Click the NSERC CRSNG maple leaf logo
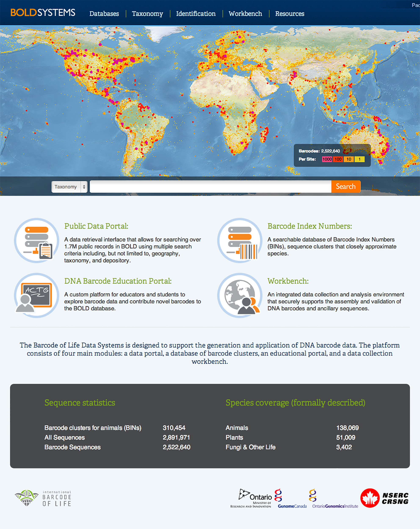Viewport: 420px width, 529px height. 384,498
